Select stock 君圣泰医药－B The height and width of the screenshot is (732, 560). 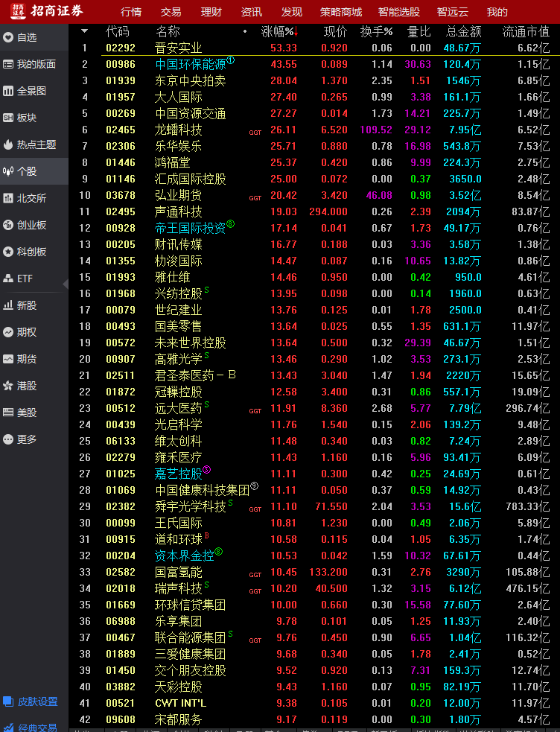point(195,375)
